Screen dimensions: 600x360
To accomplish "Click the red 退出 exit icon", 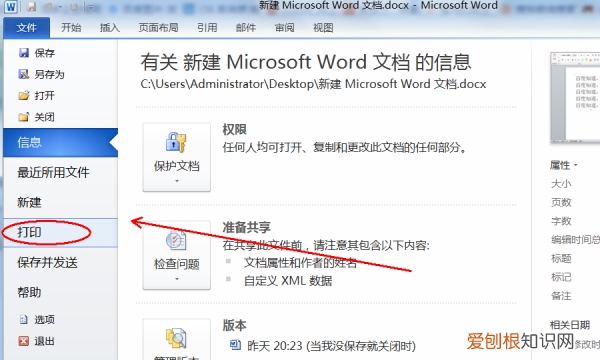I will tap(24, 340).
